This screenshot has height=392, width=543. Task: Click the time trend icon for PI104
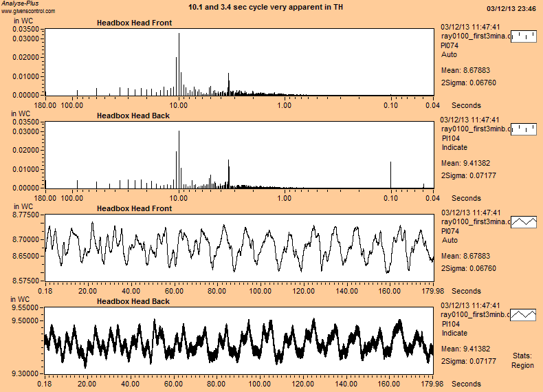(524, 314)
